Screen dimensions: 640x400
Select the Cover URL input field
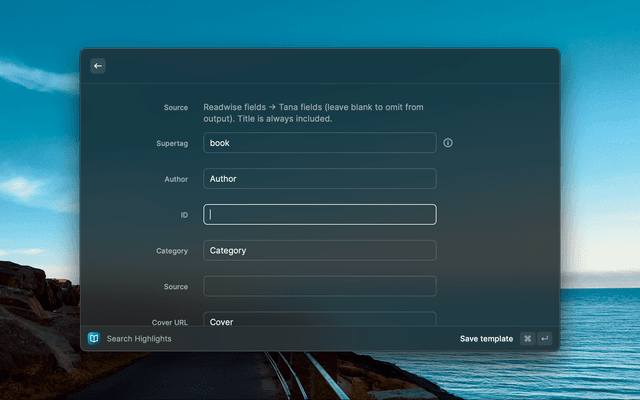pyautogui.click(x=320, y=320)
